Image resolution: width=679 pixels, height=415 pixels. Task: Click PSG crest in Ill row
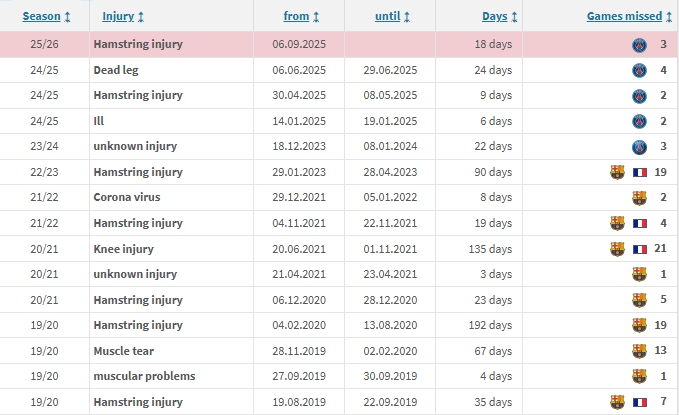pyautogui.click(x=639, y=121)
